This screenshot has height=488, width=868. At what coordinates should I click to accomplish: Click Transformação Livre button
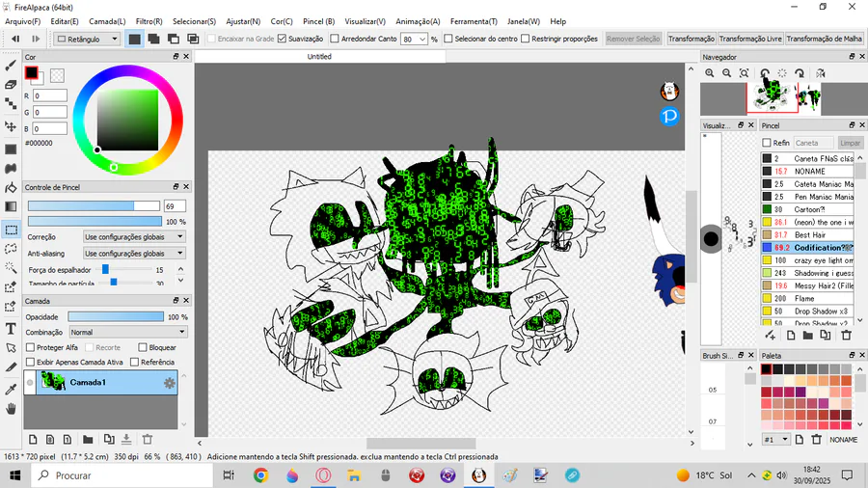pyautogui.click(x=750, y=39)
